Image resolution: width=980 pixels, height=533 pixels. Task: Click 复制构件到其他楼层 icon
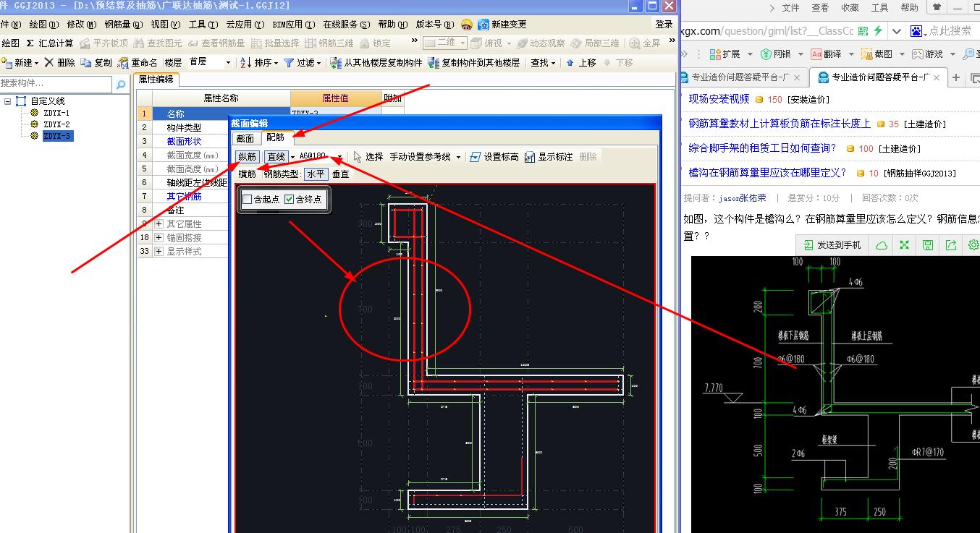pos(434,63)
